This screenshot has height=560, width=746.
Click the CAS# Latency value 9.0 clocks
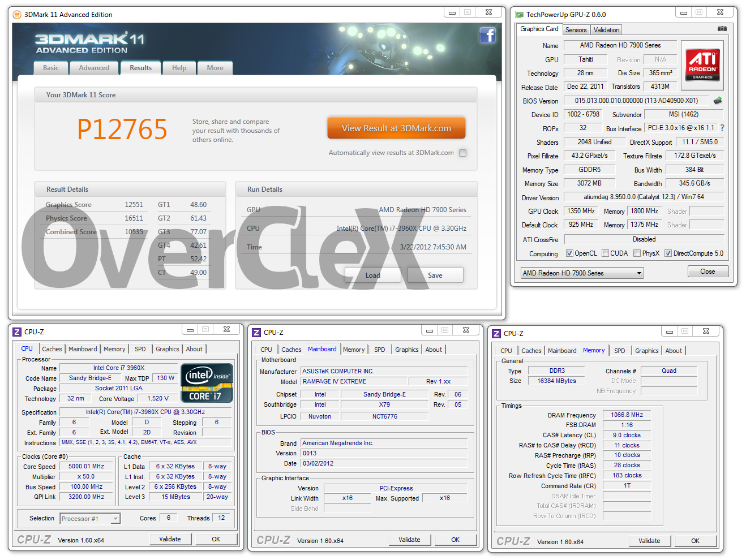coord(627,435)
